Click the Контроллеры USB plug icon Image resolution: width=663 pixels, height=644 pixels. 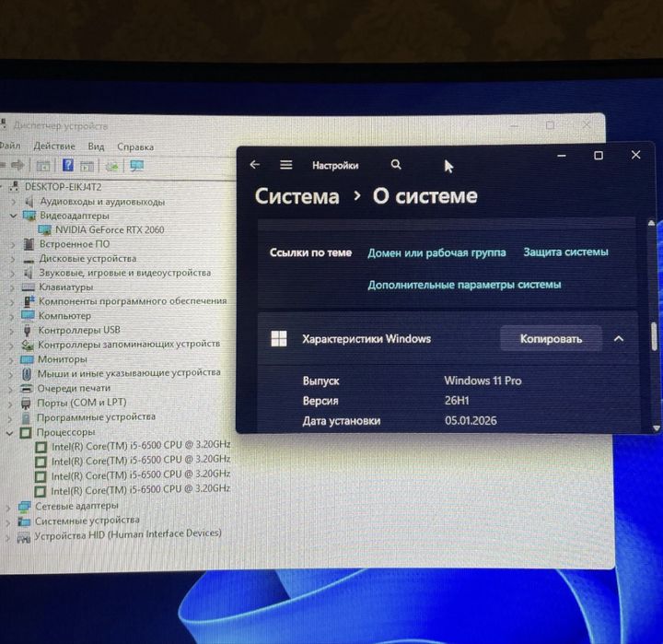[x=27, y=330]
